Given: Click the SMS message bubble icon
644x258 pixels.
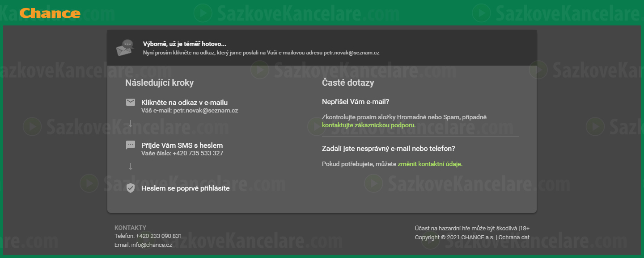Looking at the screenshot, I should coord(131,145).
